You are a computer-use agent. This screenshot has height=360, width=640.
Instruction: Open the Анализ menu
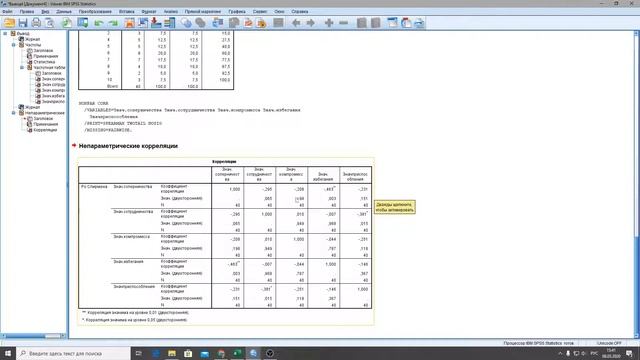[171, 11]
